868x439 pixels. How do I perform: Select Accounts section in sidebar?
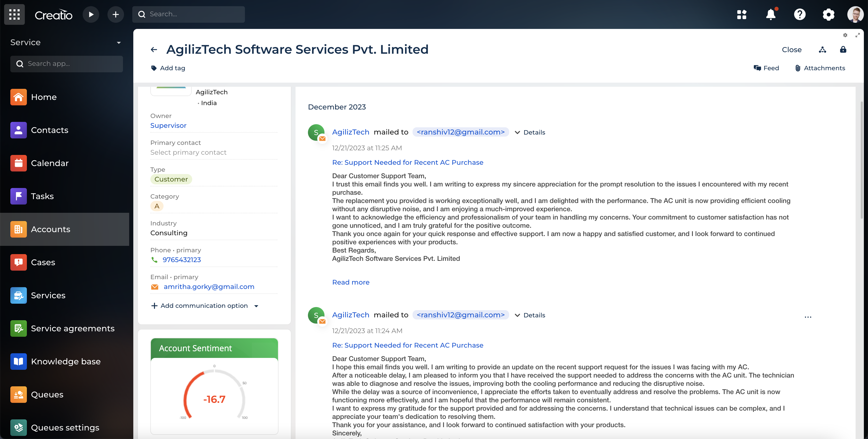[65, 229]
